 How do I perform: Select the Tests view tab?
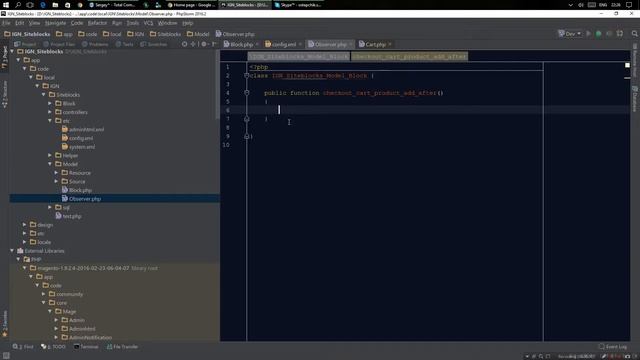pos(125,44)
